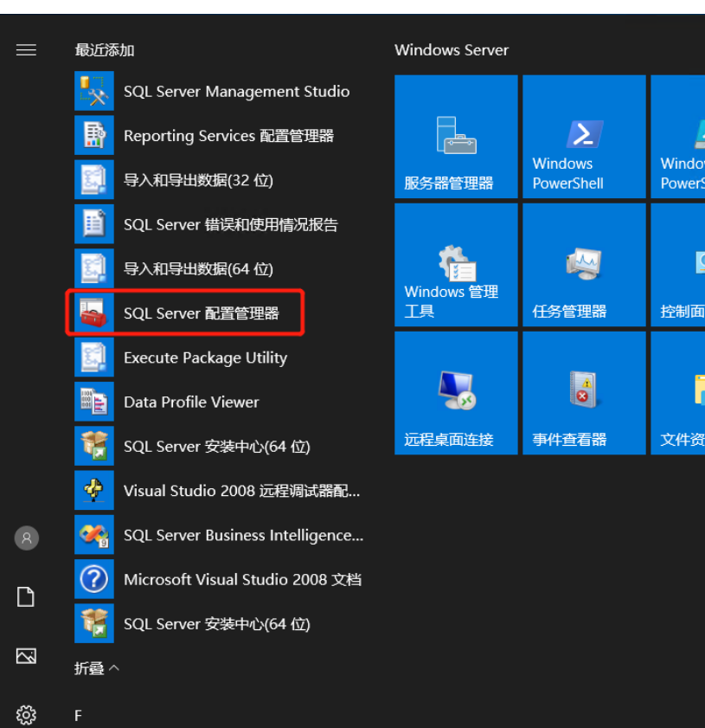Open Settings via the gear icon

26,715
